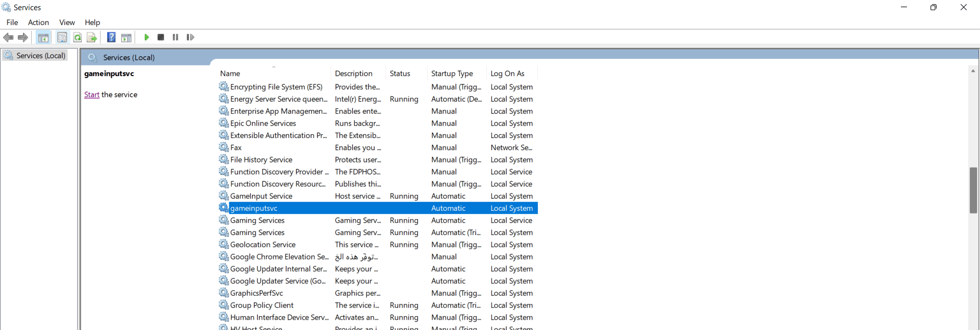
Task: Select GraphicsPerfSvc row
Action: (x=378, y=293)
